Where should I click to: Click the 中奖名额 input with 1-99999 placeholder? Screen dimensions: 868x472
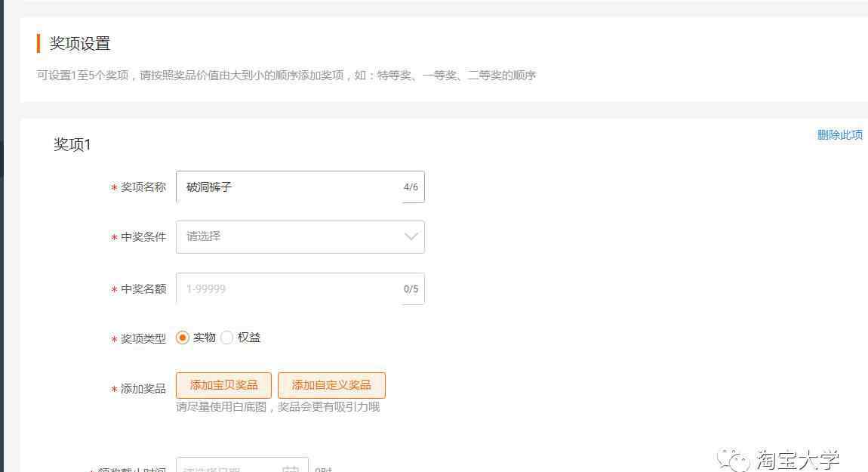pyautogui.click(x=287, y=288)
